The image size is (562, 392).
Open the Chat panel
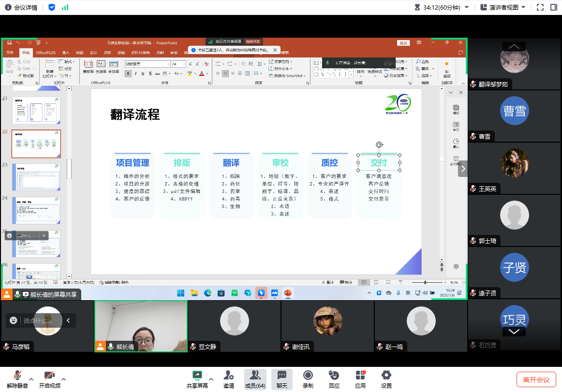281,379
